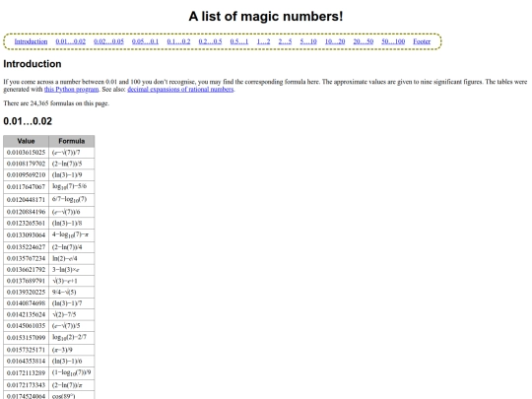Click formula cell (e−√(7))/6
The width and height of the screenshot is (532, 399).
pos(72,212)
